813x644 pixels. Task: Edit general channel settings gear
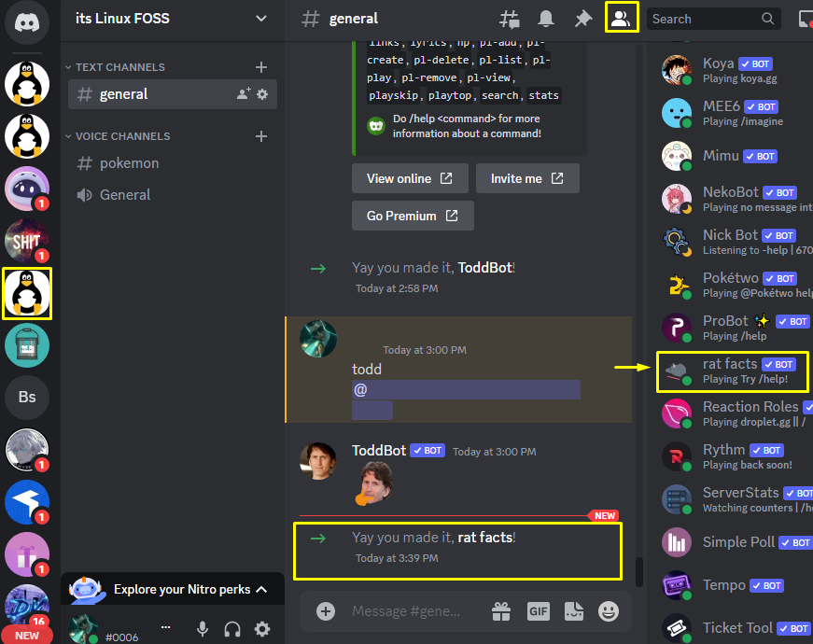262,94
